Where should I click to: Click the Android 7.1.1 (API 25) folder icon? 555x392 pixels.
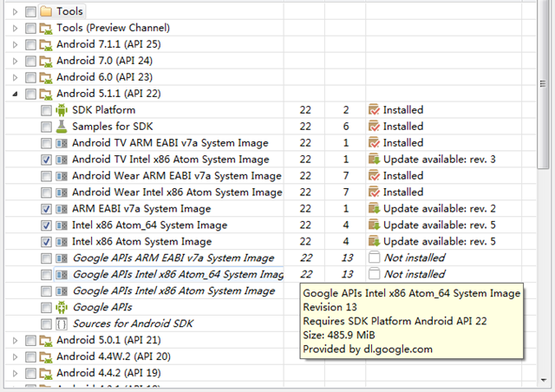click(46, 44)
